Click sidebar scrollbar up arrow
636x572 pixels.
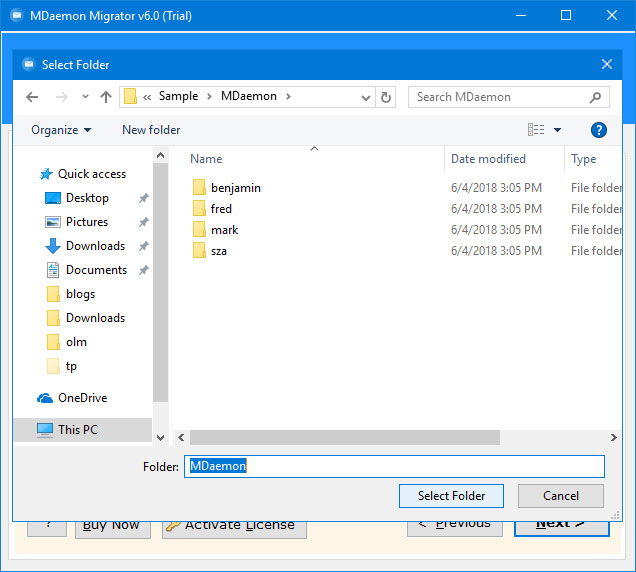(x=161, y=155)
